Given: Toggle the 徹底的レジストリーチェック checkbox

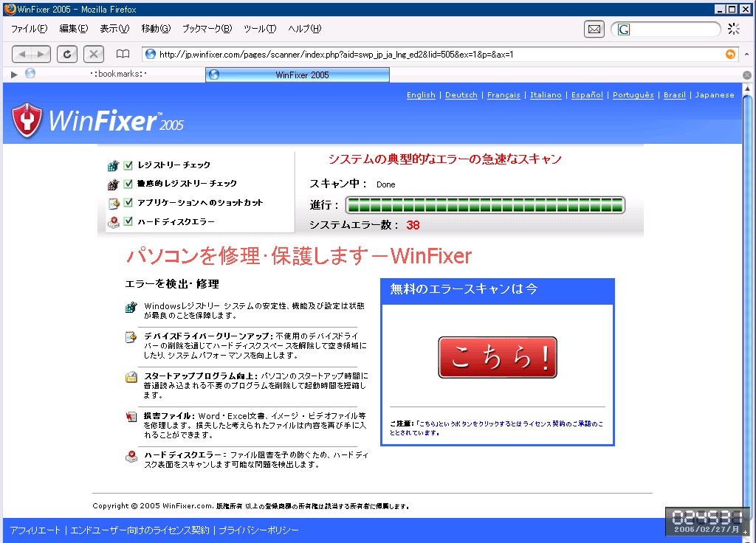Looking at the screenshot, I should tap(128, 184).
